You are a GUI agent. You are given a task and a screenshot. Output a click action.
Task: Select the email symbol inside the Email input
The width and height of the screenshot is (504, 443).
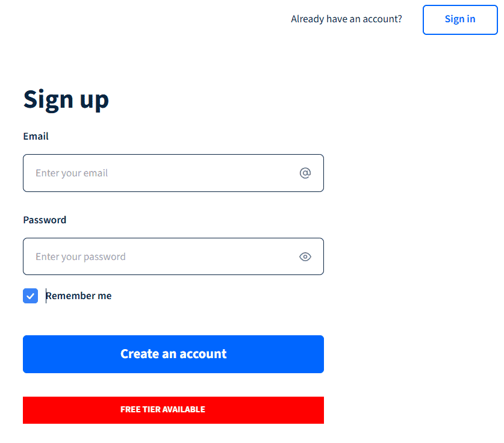pos(305,173)
